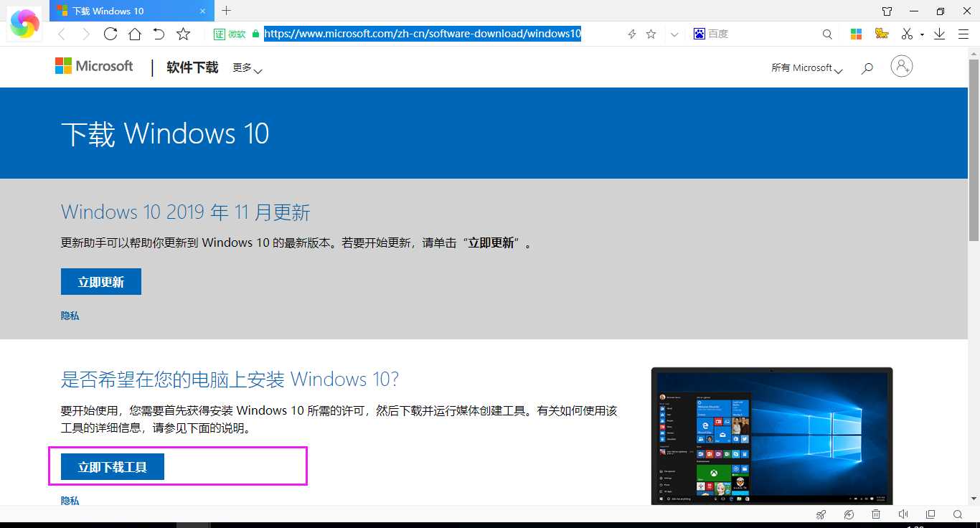Open 隐私 link under 立即下载工具
980x528 pixels.
tap(70, 501)
